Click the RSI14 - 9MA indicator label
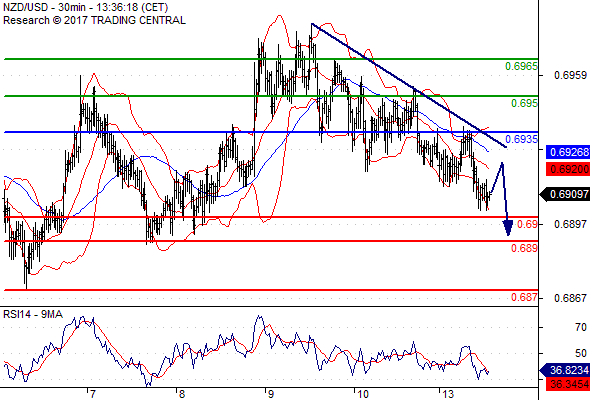The height and width of the screenshot is (400, 590). tap(33, 314)
